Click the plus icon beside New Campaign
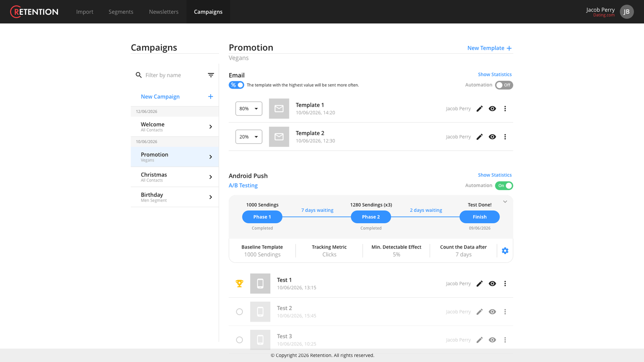 pos(210,96)
